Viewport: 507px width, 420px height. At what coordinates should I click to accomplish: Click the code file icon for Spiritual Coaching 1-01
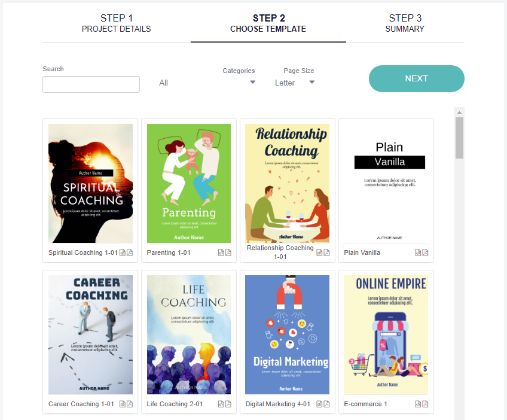[123, 252]
